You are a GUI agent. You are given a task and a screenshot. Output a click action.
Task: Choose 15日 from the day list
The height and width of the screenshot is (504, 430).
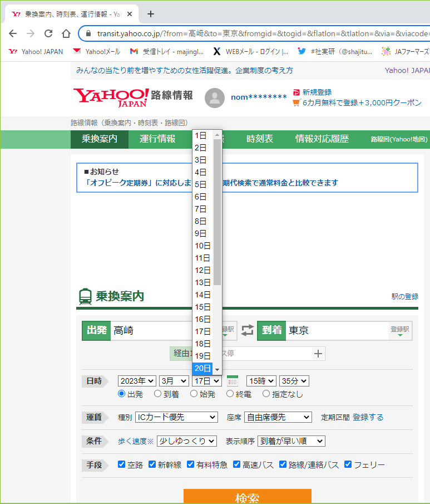coord(202,307)
